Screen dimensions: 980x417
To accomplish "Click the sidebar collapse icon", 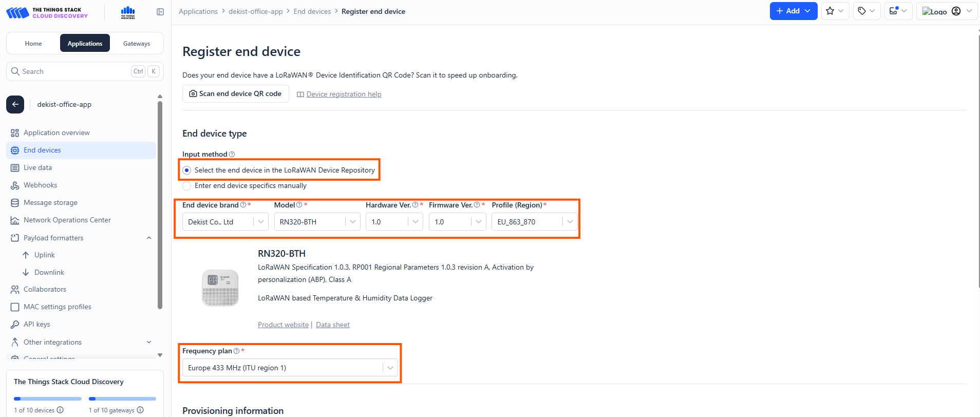I will pyautogui.click(x=160, y=12).
